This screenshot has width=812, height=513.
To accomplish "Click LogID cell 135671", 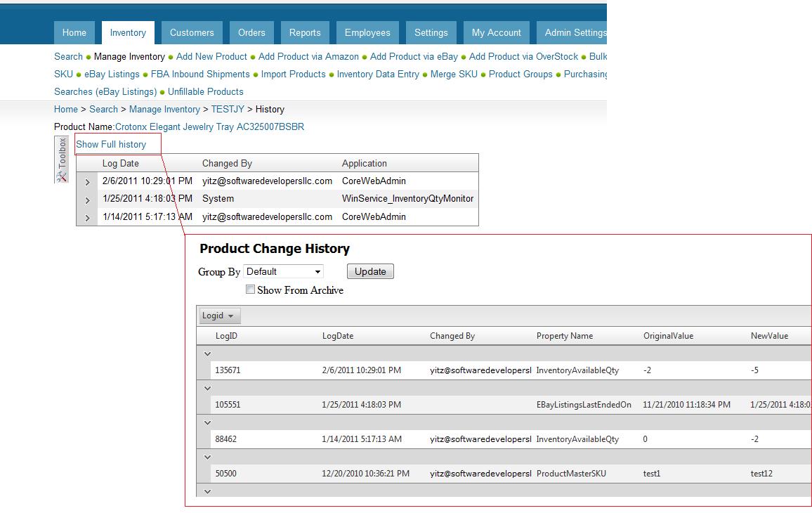I will point(228,370).
